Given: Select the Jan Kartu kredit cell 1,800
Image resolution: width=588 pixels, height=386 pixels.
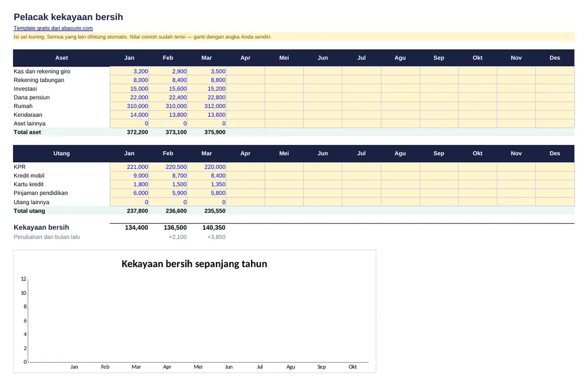Looking at the screenshot, I should (129, 184).
